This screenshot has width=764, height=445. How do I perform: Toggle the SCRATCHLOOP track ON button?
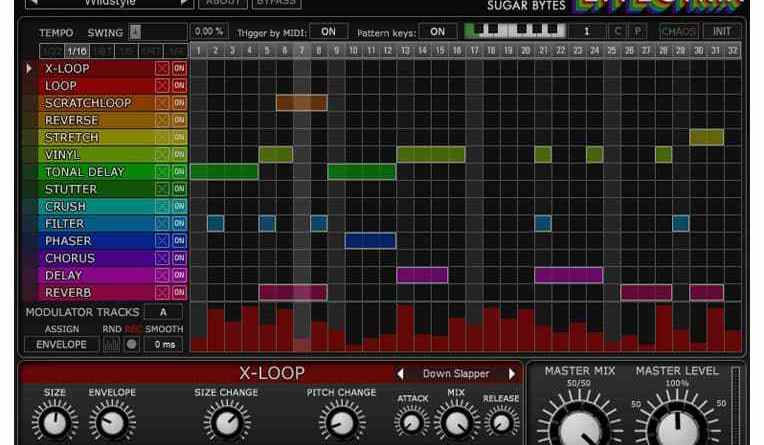[x=179, y=103]
